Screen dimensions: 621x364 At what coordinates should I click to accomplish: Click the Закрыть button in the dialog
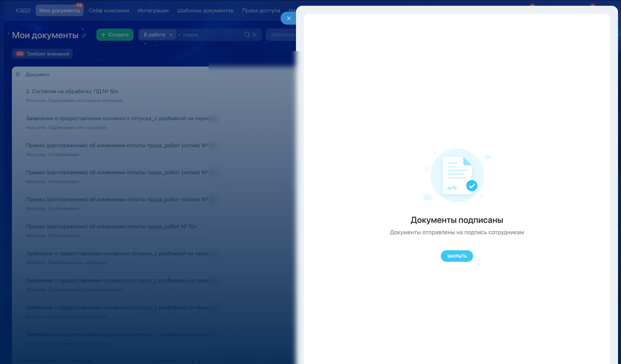pyautogui.click(x=456, y=256)
